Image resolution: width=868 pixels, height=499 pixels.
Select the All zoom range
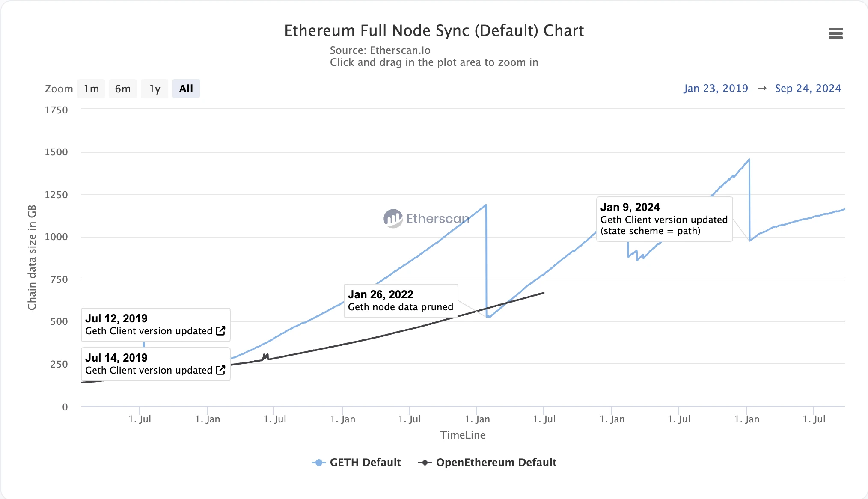[186, 89]
